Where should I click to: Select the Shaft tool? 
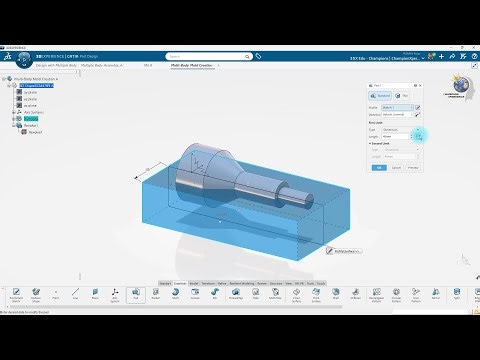(x=175, y=295)
